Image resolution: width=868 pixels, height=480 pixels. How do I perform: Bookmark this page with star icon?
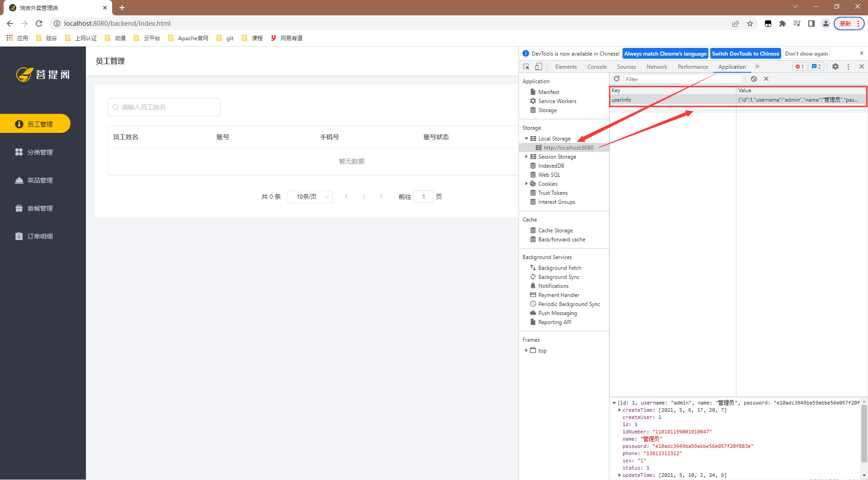click(x=750, y=24)
